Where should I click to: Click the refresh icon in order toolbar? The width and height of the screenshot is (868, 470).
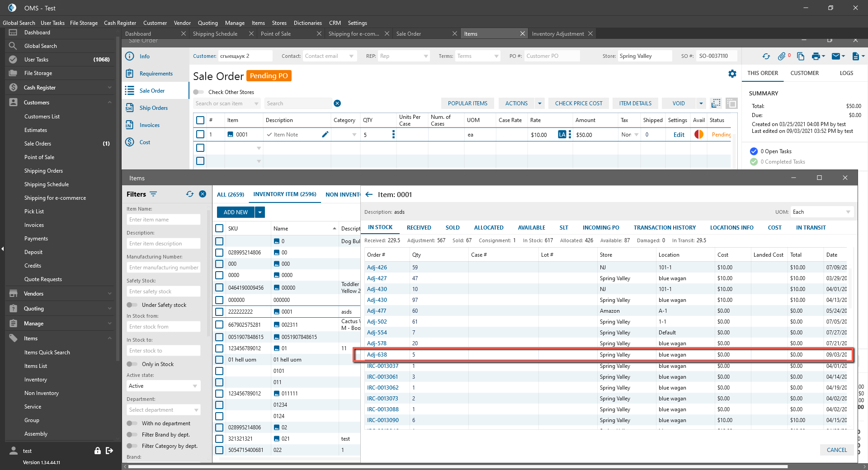766,56
